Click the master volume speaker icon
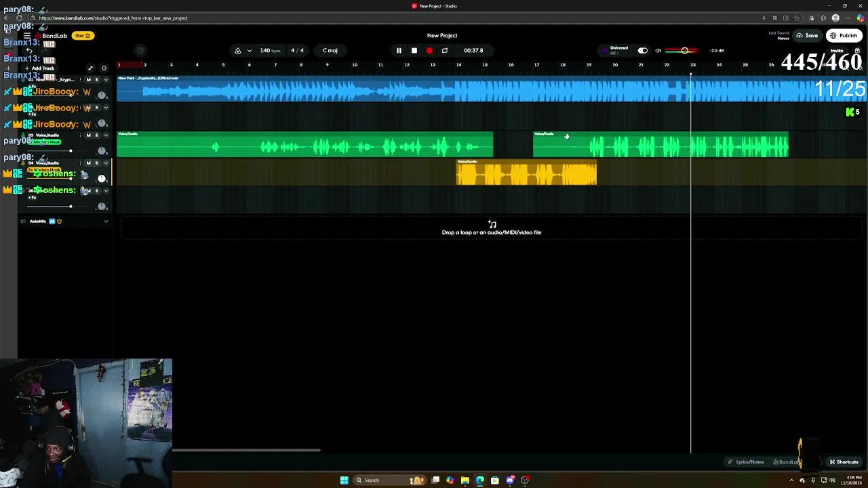This screenshot has height=488, width=868. point(658,51)
